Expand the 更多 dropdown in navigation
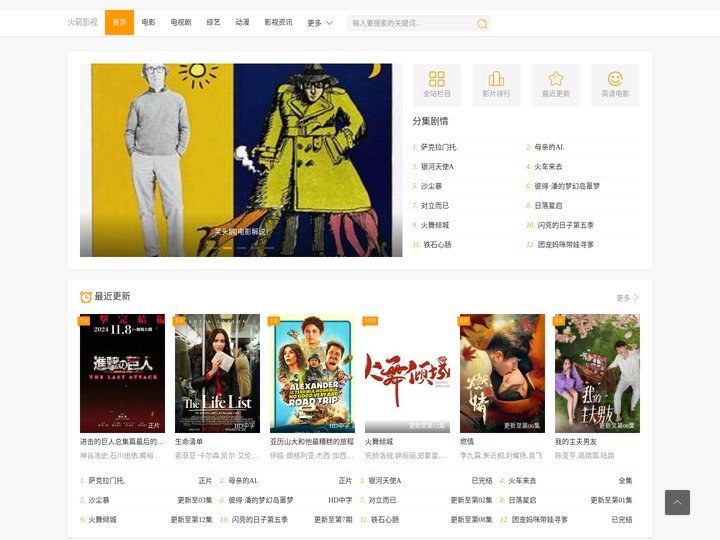The image size is (720, 540). click(x=320, y=22)
